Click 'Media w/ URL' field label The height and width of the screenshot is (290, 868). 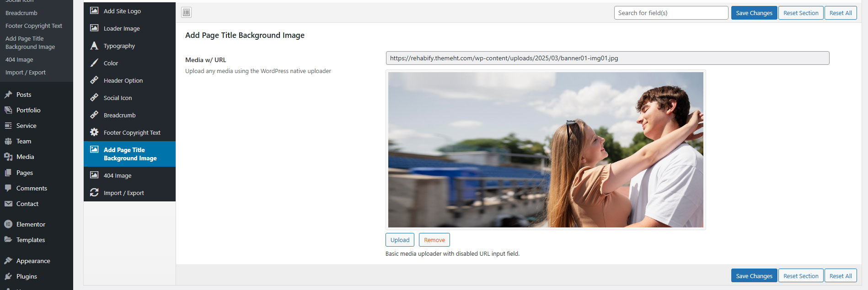point(205,60)
